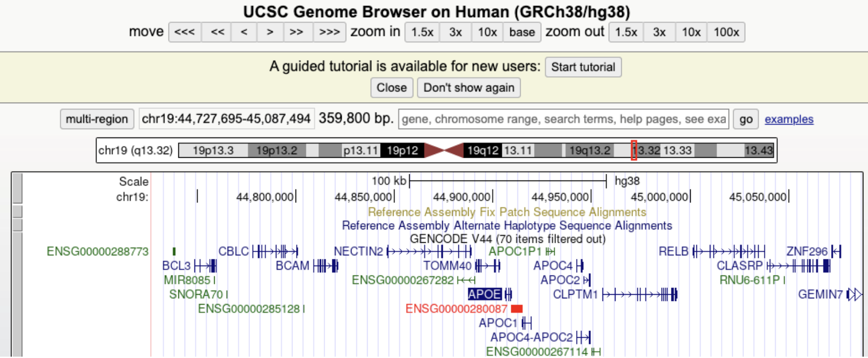Select the BCL3 gene label
This screenshot has width=868, height=358.
[x=176, y=266]
